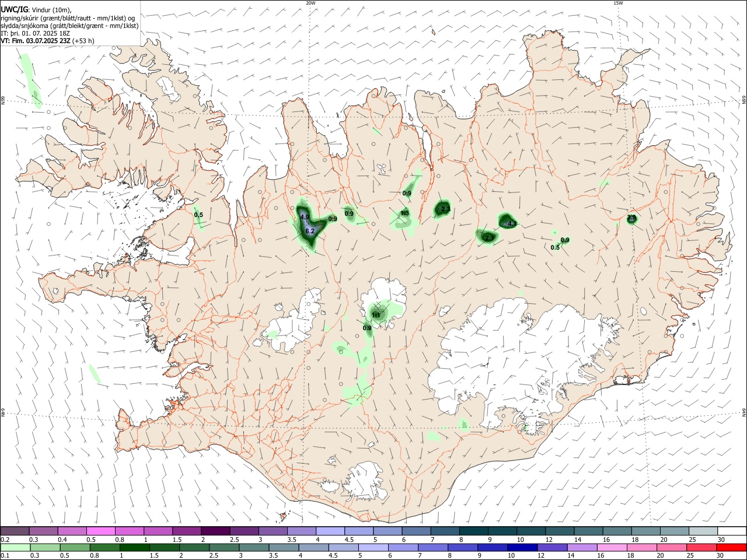Click the 4.9 precipitation value on the map

tap(304, 217)
